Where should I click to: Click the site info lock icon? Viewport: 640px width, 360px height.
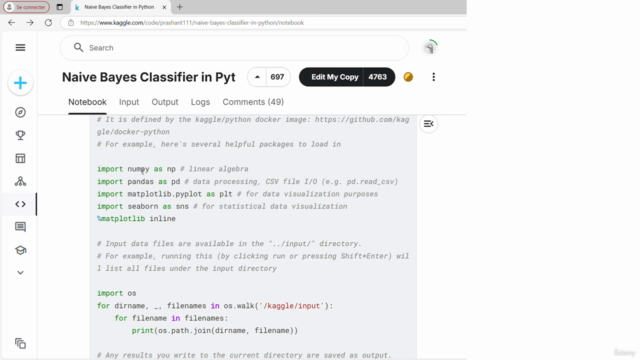71,22
